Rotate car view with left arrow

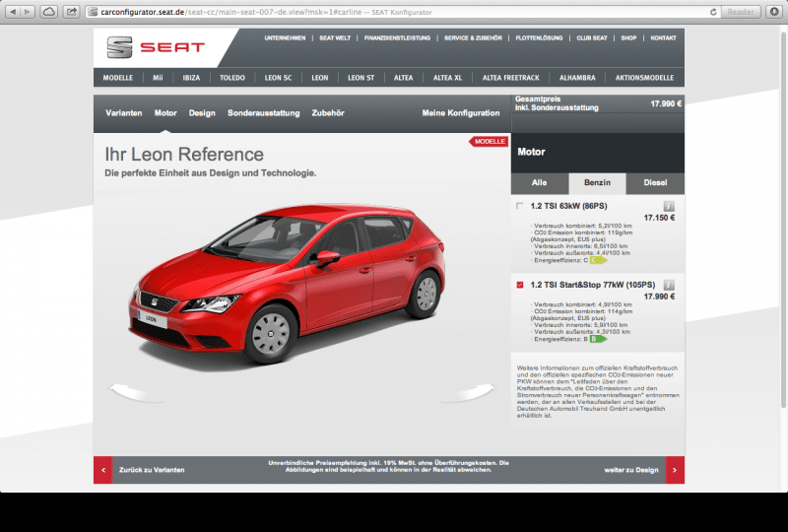tap(137, 393)
